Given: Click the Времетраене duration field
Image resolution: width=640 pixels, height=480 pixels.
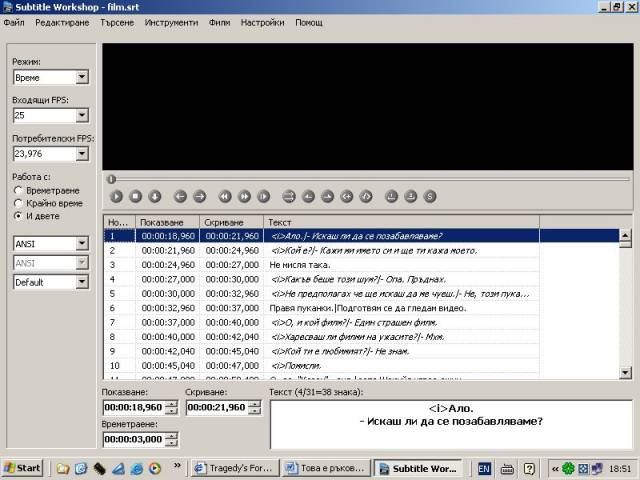Looking at the screenshot, I should click(135, 439).
